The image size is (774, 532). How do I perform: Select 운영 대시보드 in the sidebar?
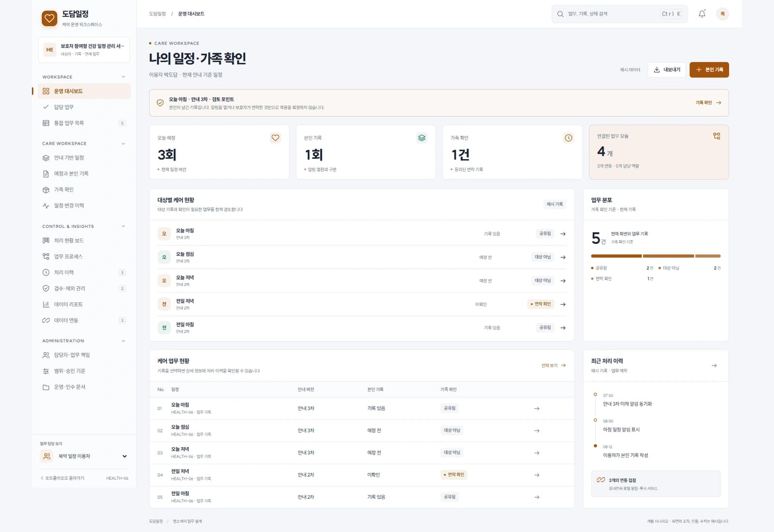(84, 91)
